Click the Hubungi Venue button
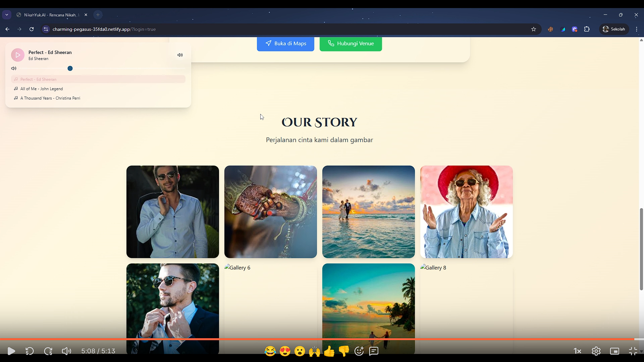644x362 pixels. (351, 44)
